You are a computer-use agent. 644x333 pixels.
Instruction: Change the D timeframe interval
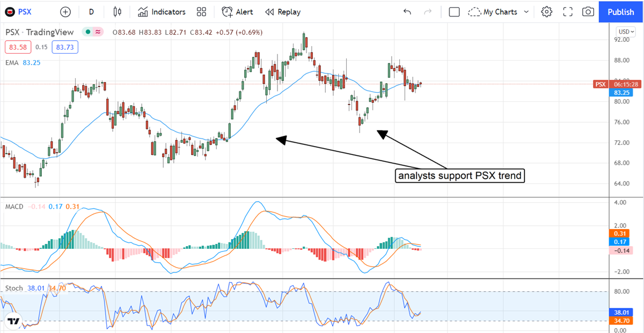pos(91,12)
